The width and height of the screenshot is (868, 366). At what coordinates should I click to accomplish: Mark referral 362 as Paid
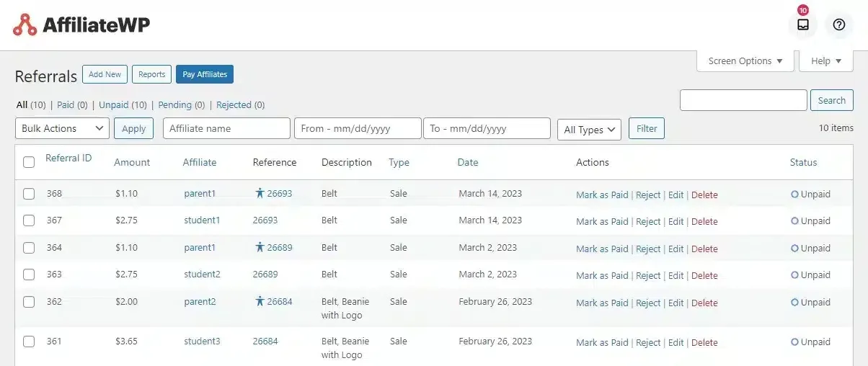coord(602,303)
